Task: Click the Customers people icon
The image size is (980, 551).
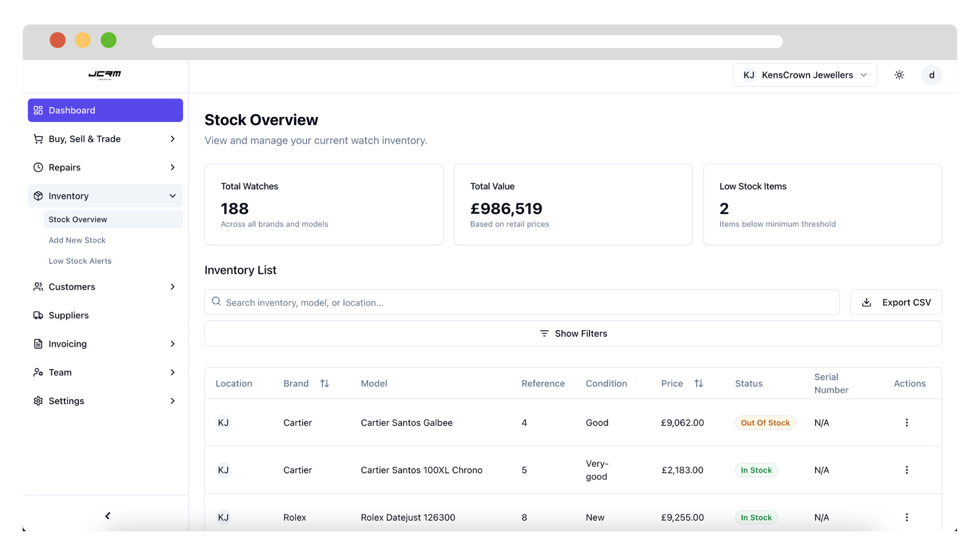Action: 38,287
